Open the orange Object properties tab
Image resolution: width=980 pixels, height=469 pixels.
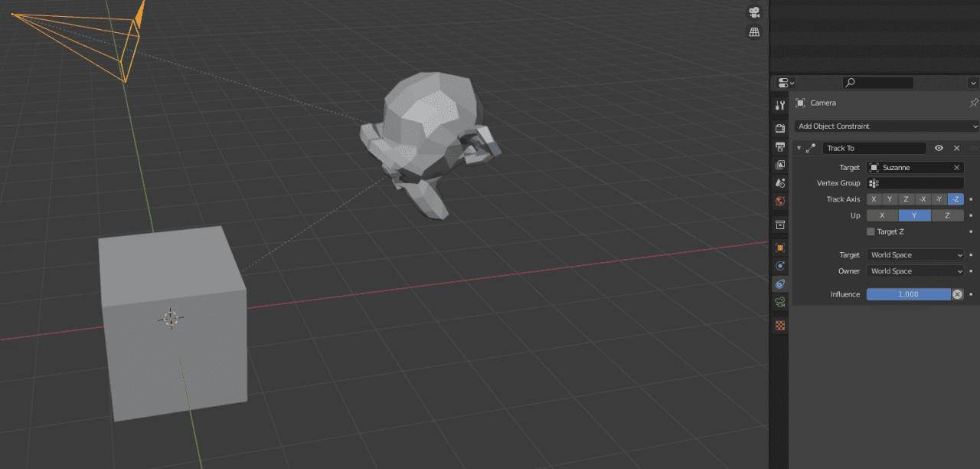[x=779, y=247]
